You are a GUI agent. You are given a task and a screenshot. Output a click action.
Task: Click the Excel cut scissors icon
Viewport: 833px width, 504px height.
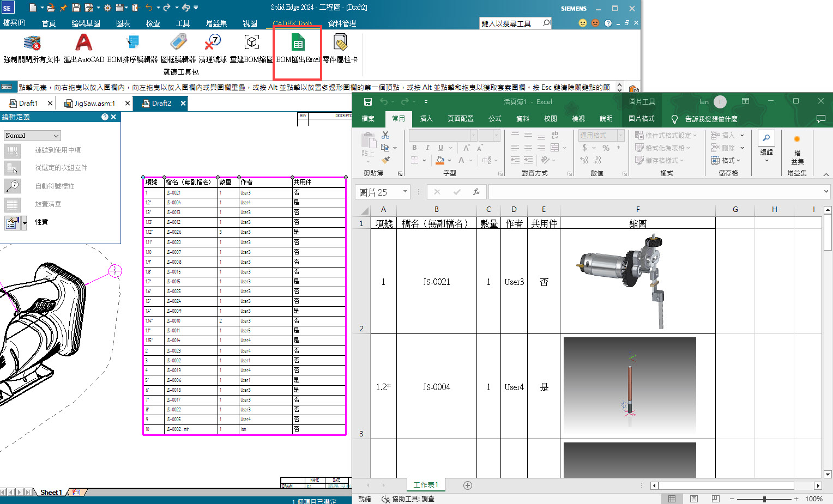coord(385,135)
